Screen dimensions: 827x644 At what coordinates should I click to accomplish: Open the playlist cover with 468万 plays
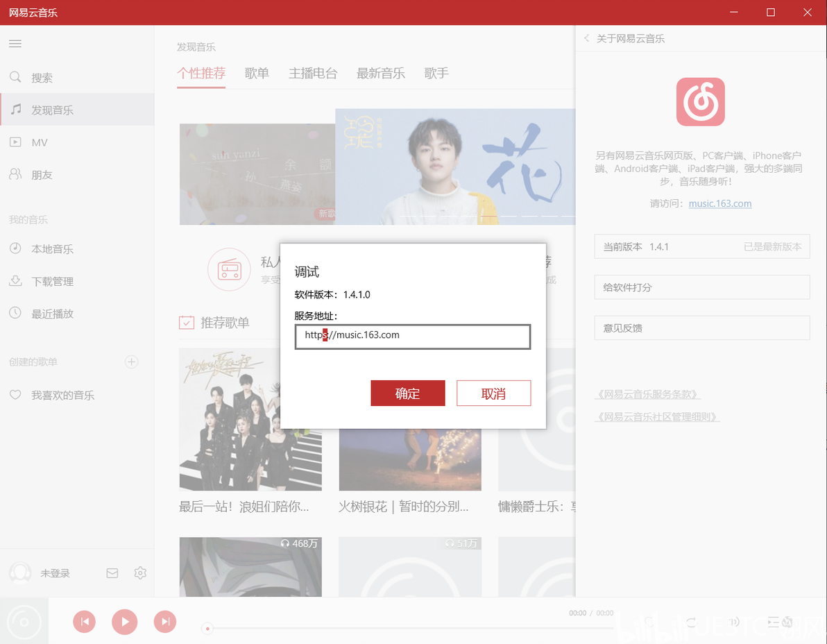pyautogui.click(x=250, y=566)
